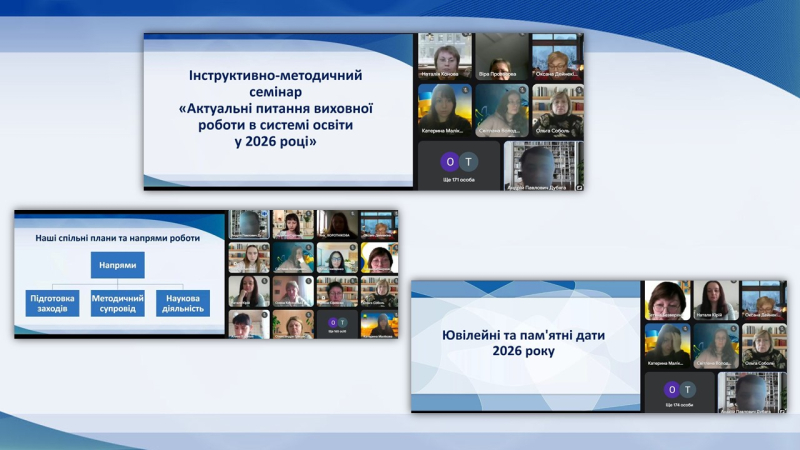Click Андрій Павлович Дубега's tile beside the seminar slide
The height and width of the screenshot is (450, 800).
tap(543, 165)
